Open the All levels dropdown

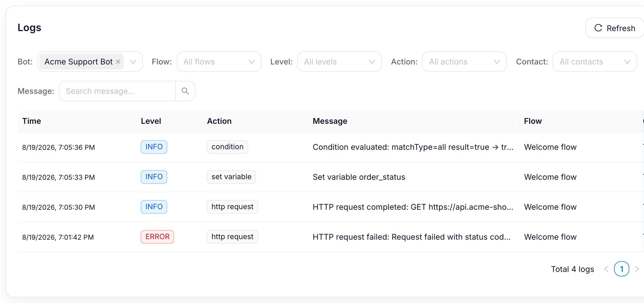point(340,62)
